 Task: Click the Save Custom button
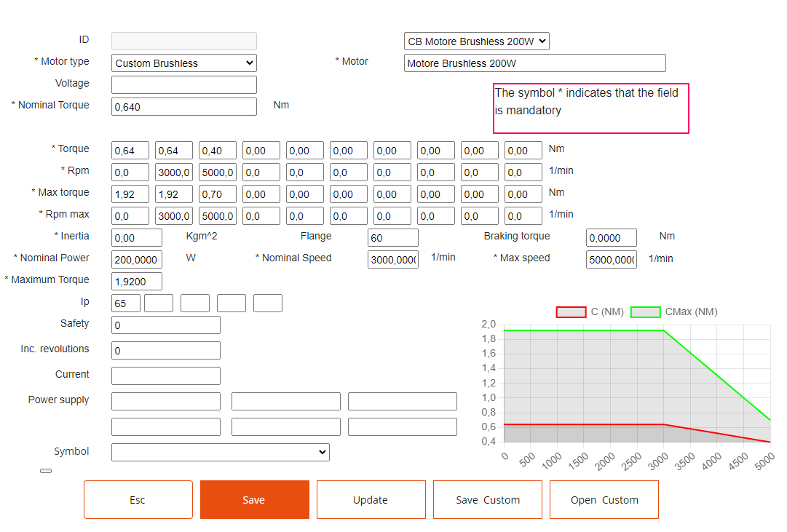[x=487, y=500]
